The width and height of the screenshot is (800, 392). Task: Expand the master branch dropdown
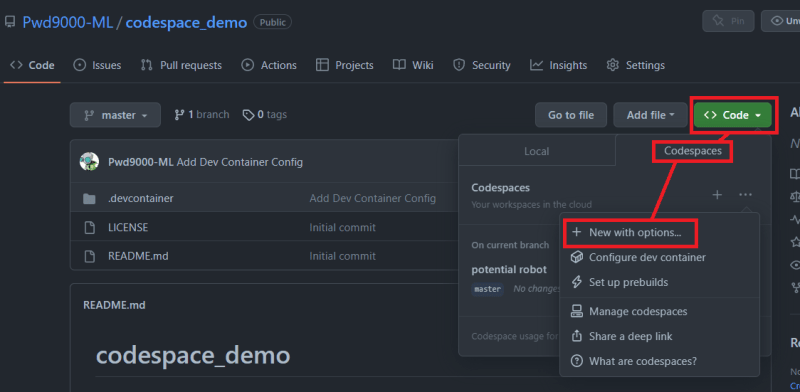point(115,115)
